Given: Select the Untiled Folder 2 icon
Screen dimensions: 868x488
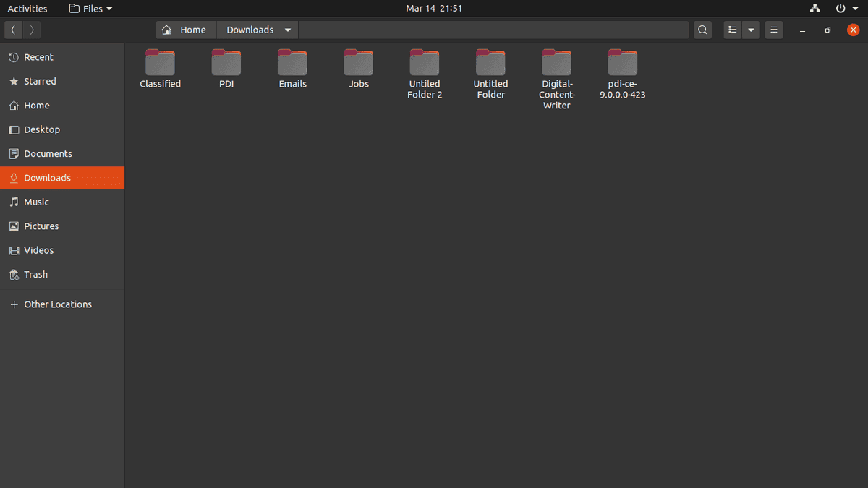Looking at the screenshot, I should point(425,62).
